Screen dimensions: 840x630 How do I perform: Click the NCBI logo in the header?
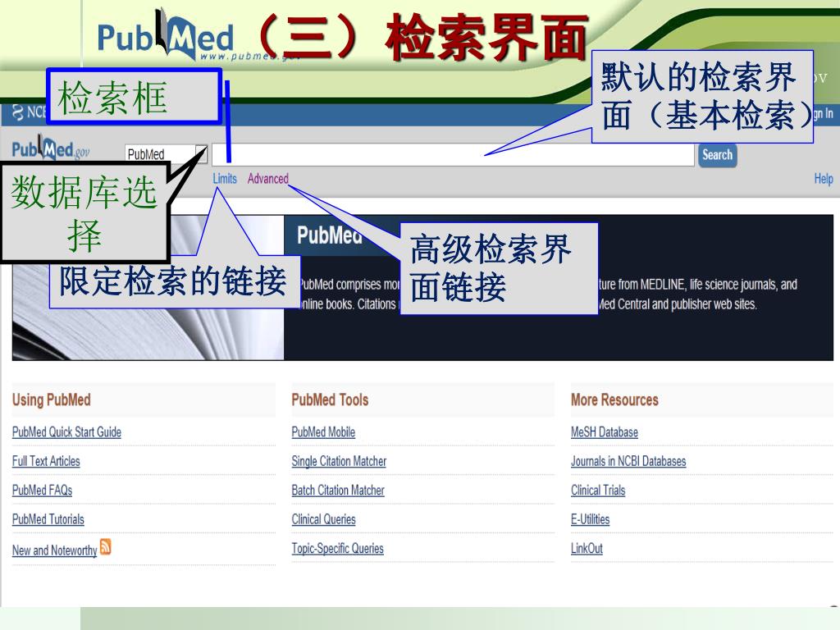pyautogui.click(x=29, y=112)
